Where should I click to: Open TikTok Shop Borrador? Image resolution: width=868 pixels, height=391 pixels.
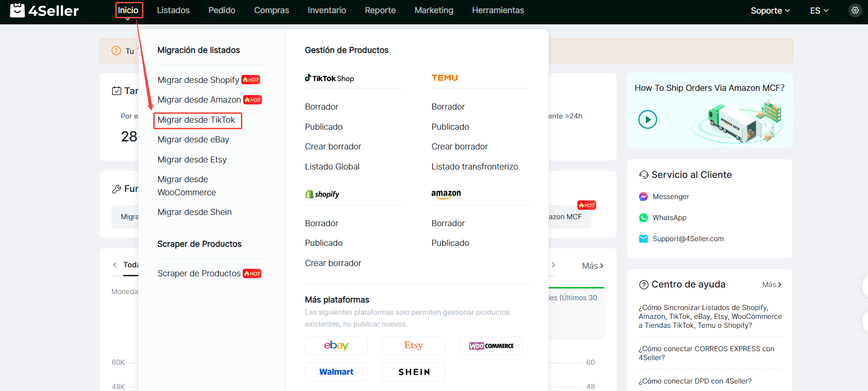(x=322, y=107)
